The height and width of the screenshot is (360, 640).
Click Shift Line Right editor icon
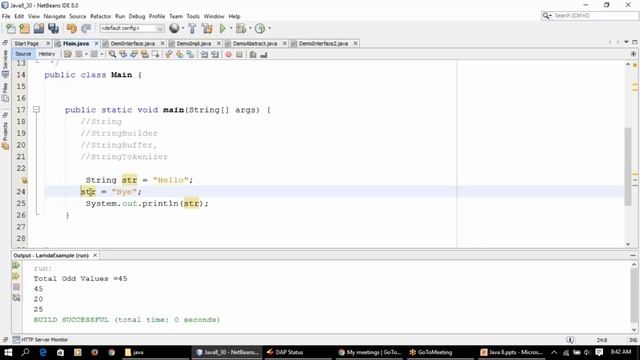click(x=215, y=54)
